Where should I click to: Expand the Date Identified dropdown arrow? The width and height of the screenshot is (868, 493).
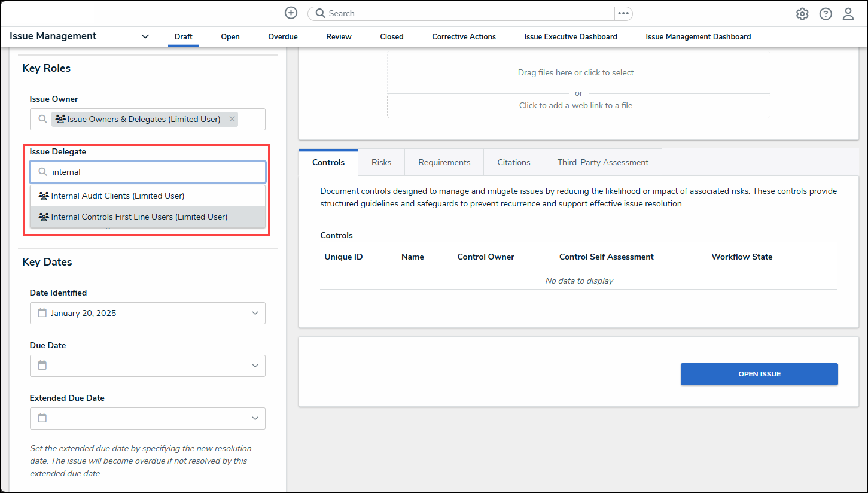coord(255,313)
